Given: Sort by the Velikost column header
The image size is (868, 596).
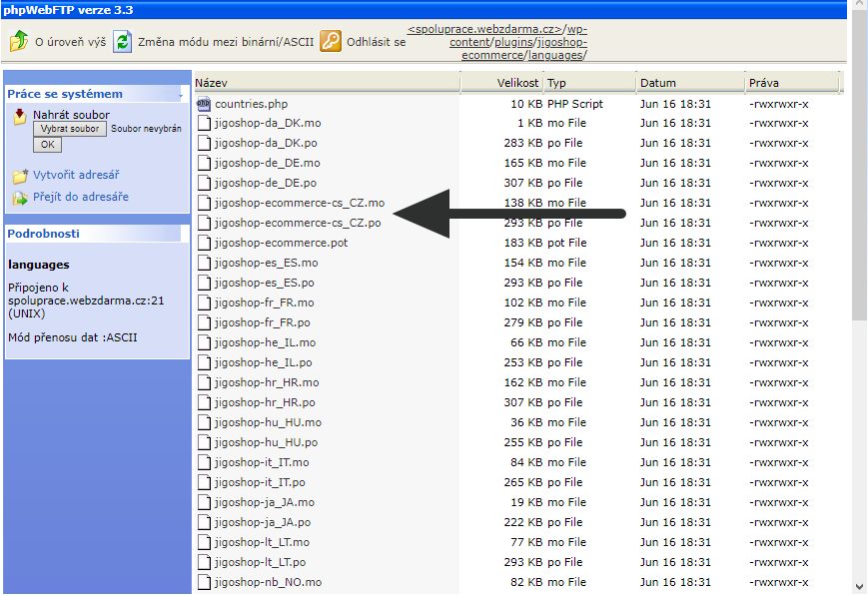Looking at the screenshot, I should pyautogui.click(x=502, y=83).
